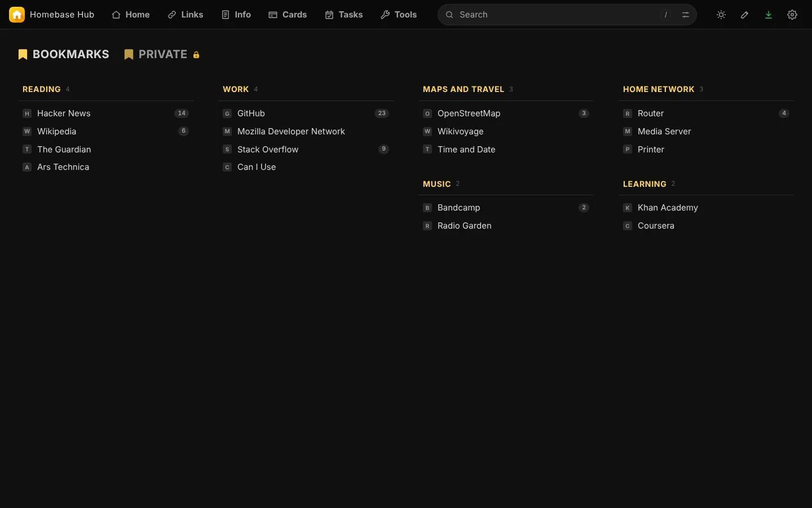The width and height of the screenshot is (812, 508).
Task: Click the green download icon
Action: 769,15
